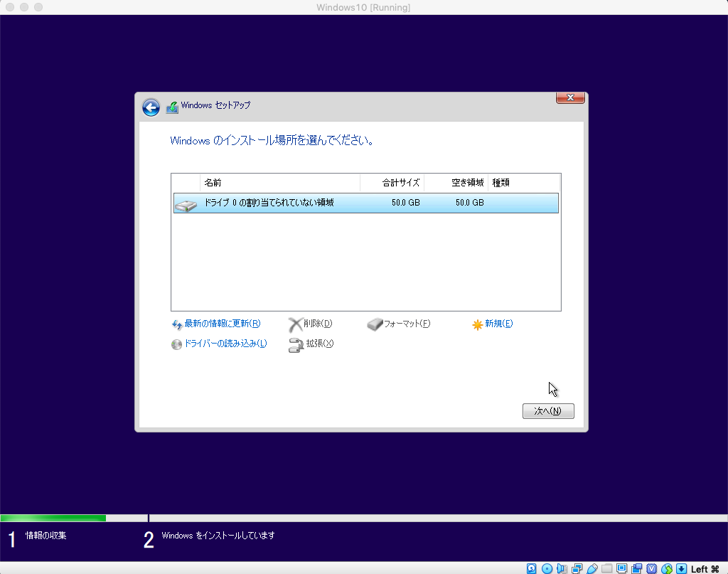Click the orange new-partition star icon
The width and height of the screenshot is (728, 574).
pyautogui.click(x=477, y=324)
